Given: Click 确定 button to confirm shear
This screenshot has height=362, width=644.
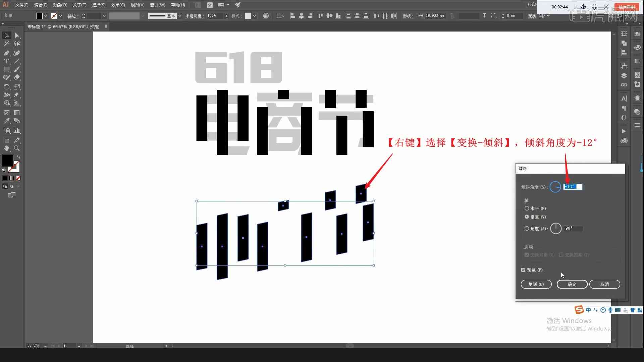Looking at the screenshot, I should [572, 284].
